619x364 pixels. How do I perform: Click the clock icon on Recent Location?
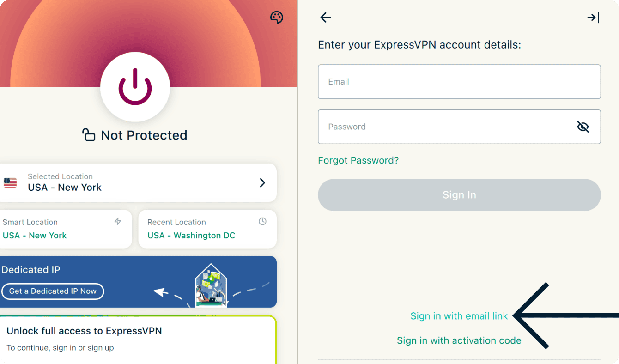262,222
